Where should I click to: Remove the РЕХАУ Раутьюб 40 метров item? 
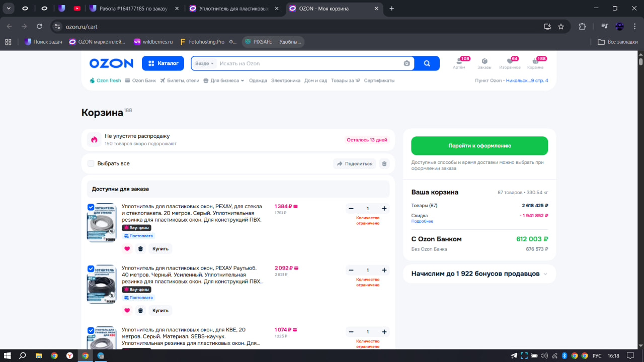tap(140, 310)
